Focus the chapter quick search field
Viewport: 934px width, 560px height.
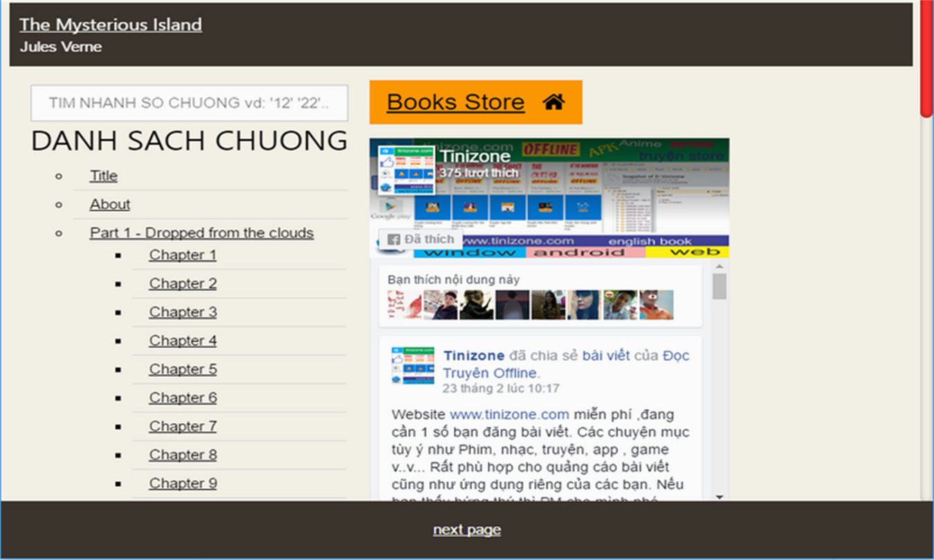pyautogui.click(x=189, y=103)
